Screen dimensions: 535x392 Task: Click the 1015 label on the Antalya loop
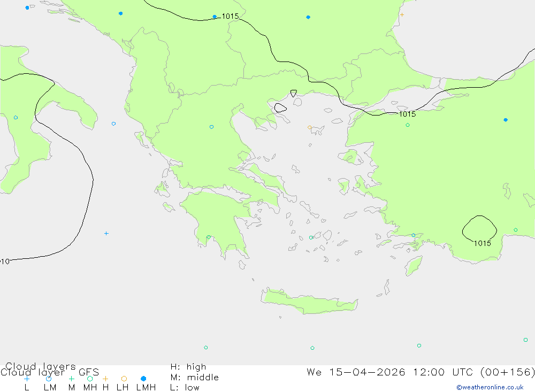tap(483, 243)
